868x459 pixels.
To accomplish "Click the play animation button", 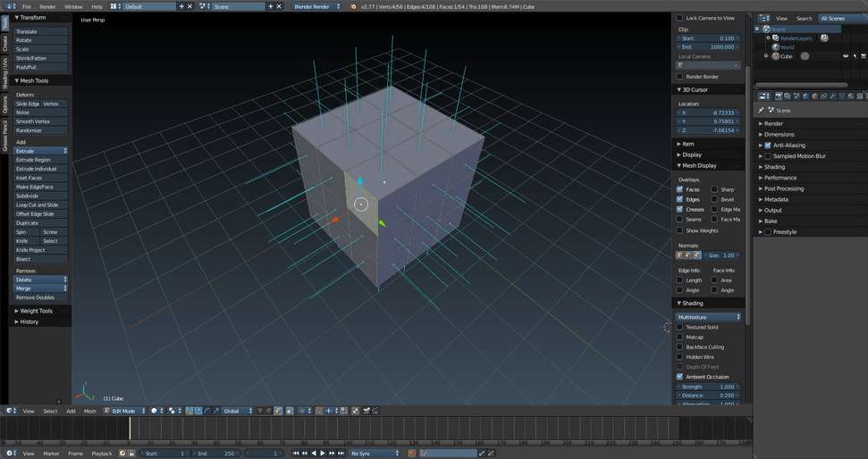I will tap(322, 454).
